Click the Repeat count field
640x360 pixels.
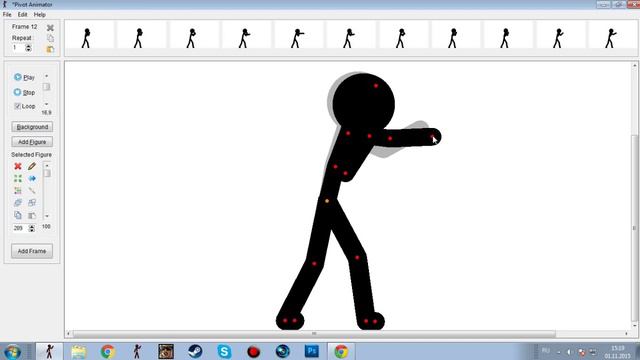tap(18, 48)
